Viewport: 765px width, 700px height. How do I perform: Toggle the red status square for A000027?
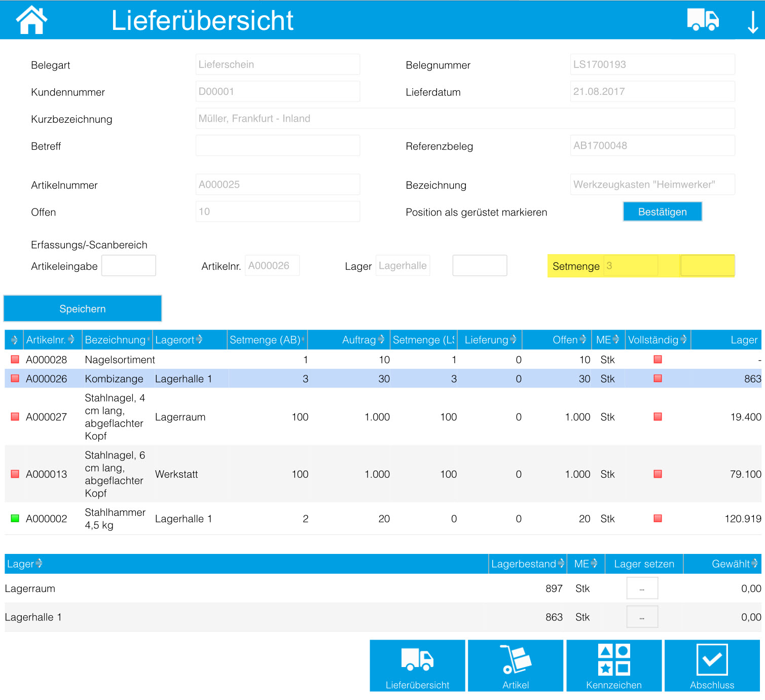click(14, 416)
